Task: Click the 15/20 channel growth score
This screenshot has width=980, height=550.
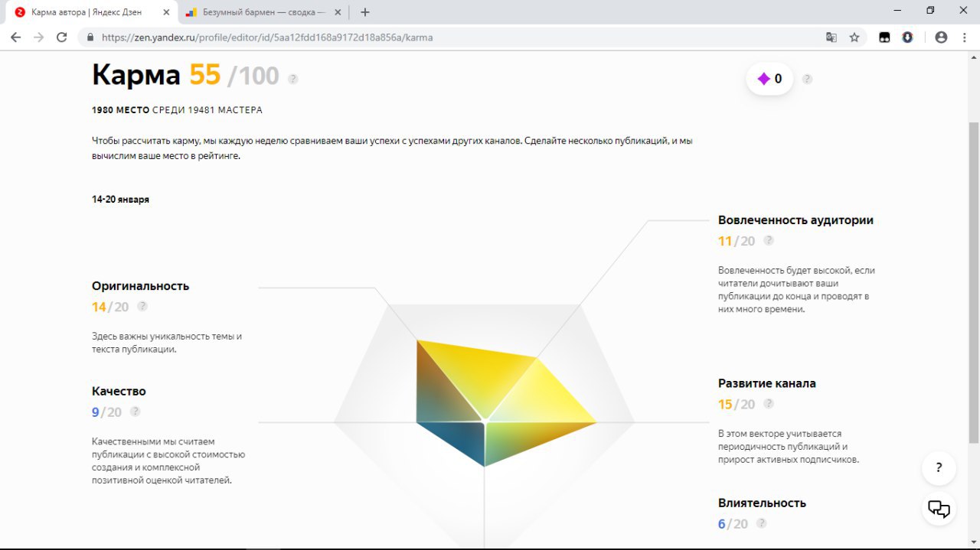Action: click(x=737, y=405)
